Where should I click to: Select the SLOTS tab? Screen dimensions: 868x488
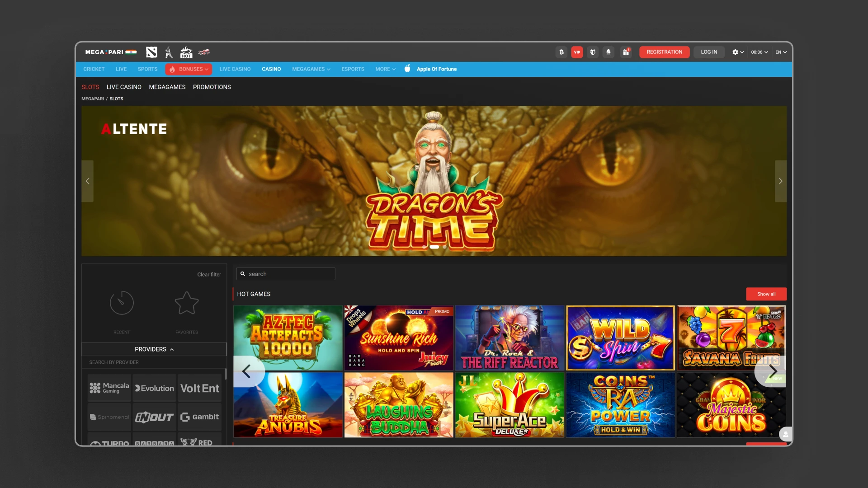pos(90,87)
